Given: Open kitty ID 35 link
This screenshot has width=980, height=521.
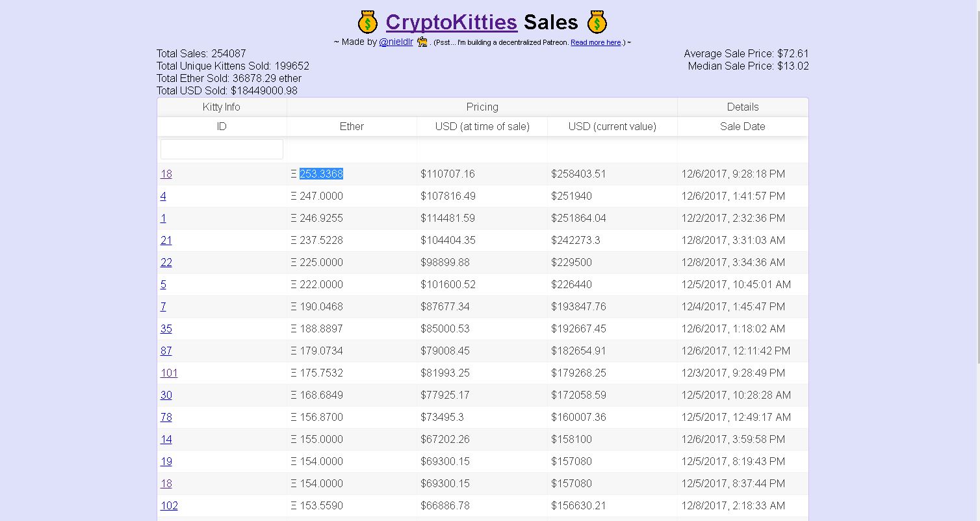Looking at the screenshot, I should [x=166, y=328].
